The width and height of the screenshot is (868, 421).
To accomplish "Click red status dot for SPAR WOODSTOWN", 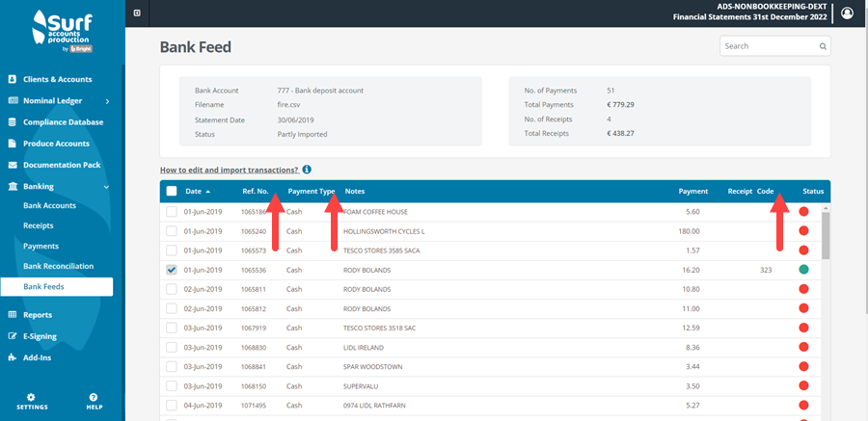I will [803, 366].
